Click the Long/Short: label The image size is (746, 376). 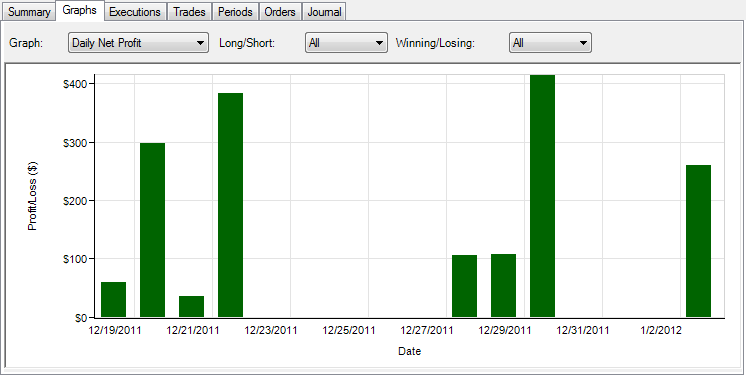247,43
